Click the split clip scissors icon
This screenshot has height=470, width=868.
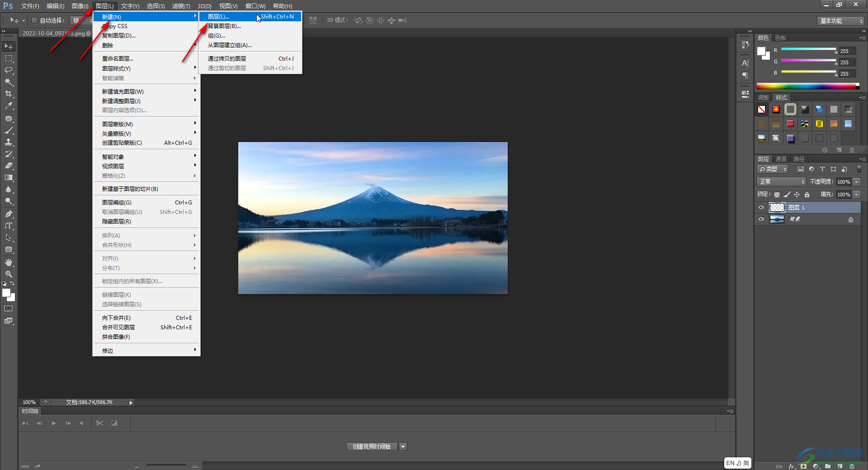pyautogui.click(x=100, y=423)
